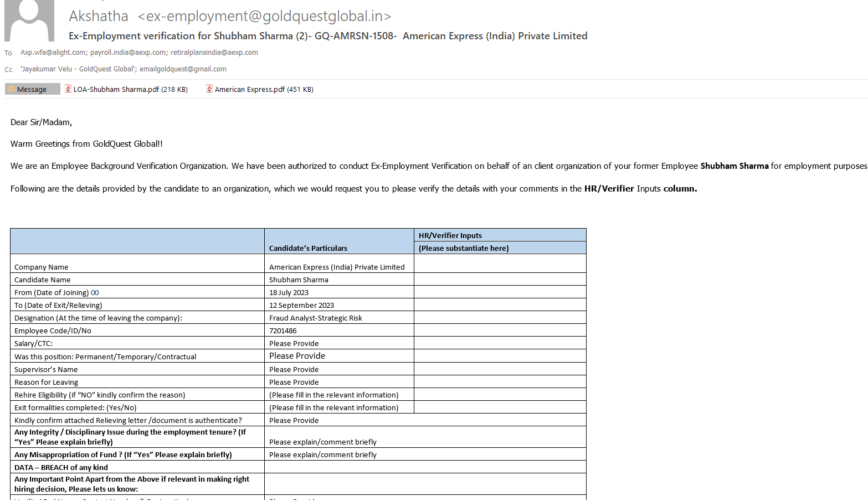868x501 pixels.
Task: Open the Message tab
Action: 32,89
